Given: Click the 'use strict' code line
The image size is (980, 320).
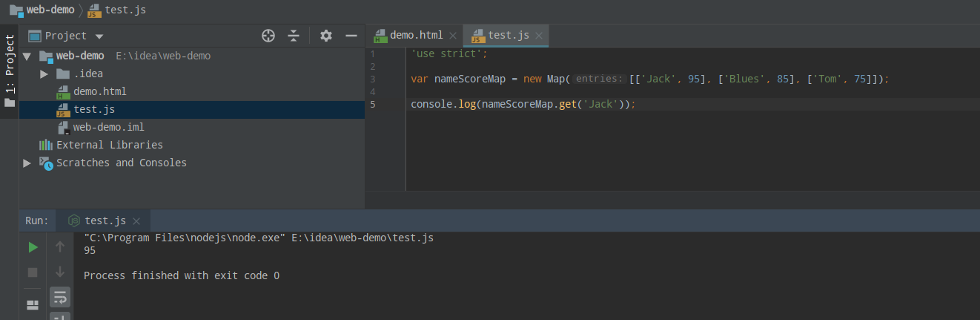Looking at the screenshot, I should point(450,53).
